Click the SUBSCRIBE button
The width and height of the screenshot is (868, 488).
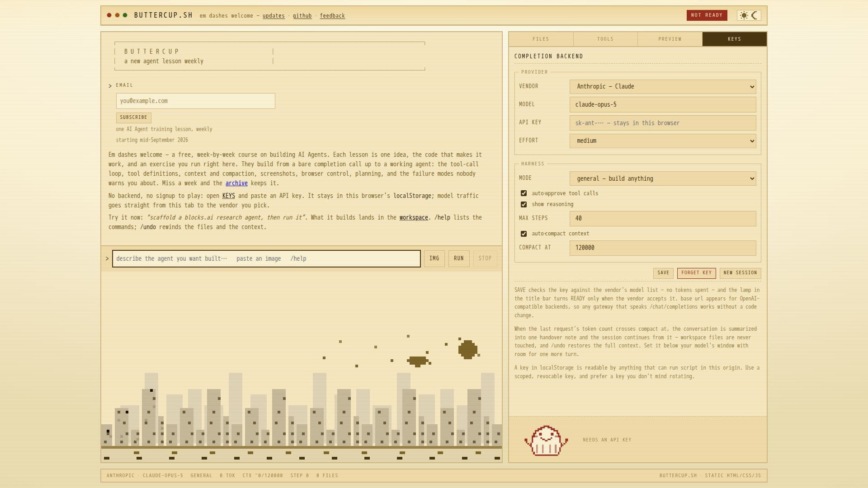133,117
